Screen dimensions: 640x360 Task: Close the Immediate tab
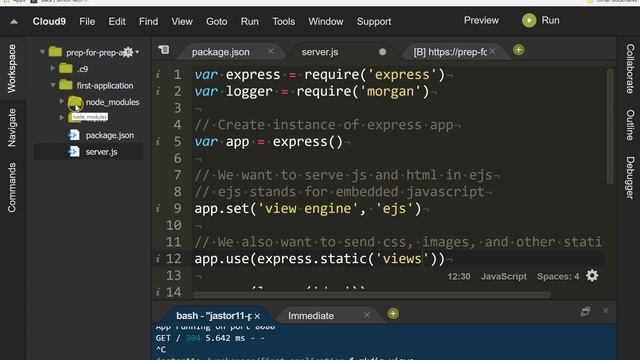coord(367,315)
